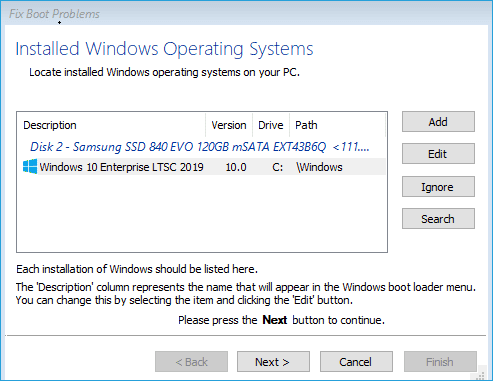Select the Disk 2 - Samsung SSD 840 EVO row
This screenshot has height=381, width=493.
point(200,147)
